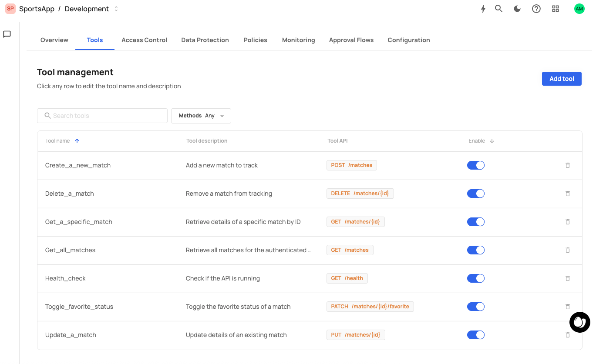Switch to the Access Control tab
The height and width of the screenshot is (364, 596).
(x=144, y=40)
